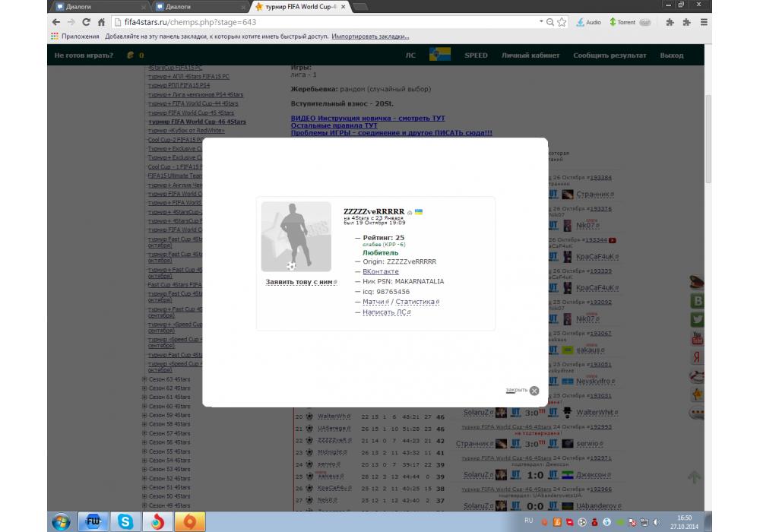Screen dimensions: 760x532
Task: Open the ВКонтакте link in profile
Action: coord(381,271)
